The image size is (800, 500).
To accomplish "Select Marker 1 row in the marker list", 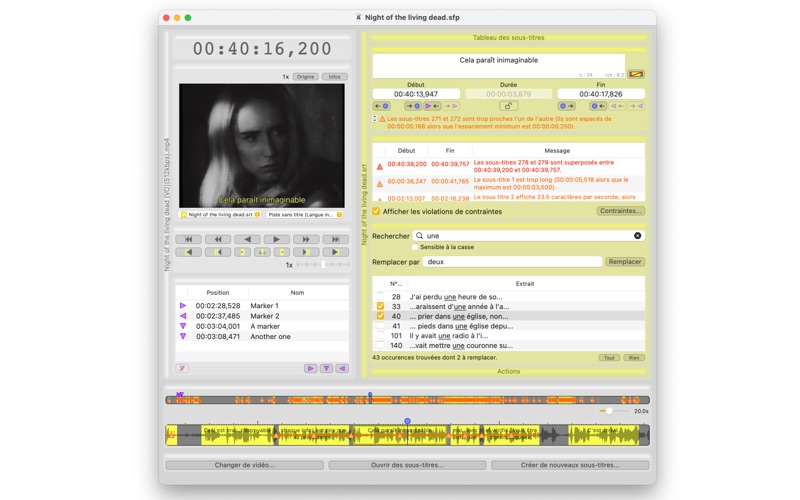I will 262,306.
